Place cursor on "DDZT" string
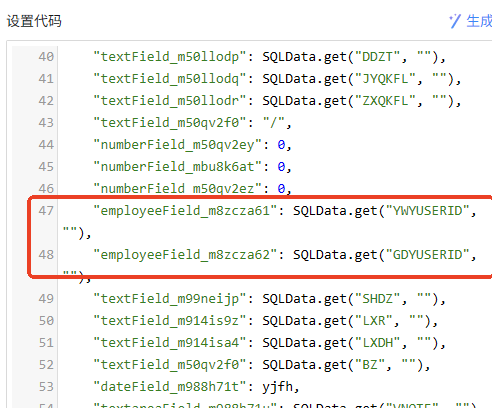492x408 pixels. point(377,57)
